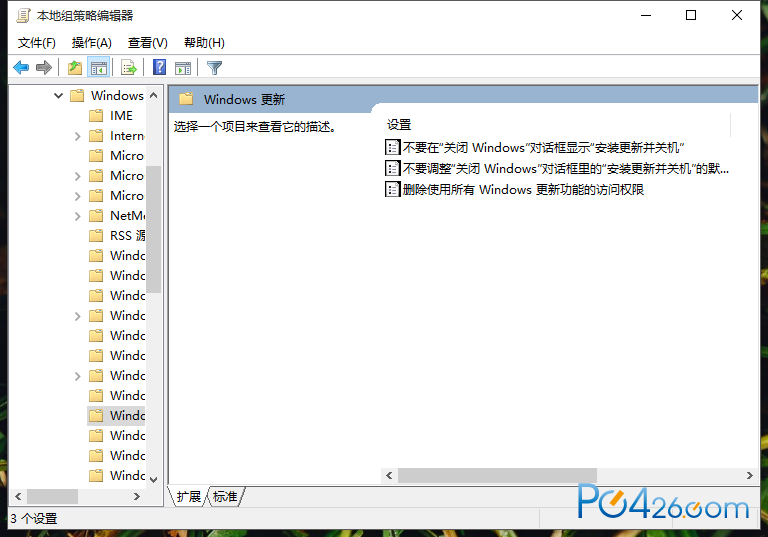Image resolution: width=768 pixels, height=537 pixels.
Task: Click settings list horizontal scroll right arrow
Action: pos(749,475)
